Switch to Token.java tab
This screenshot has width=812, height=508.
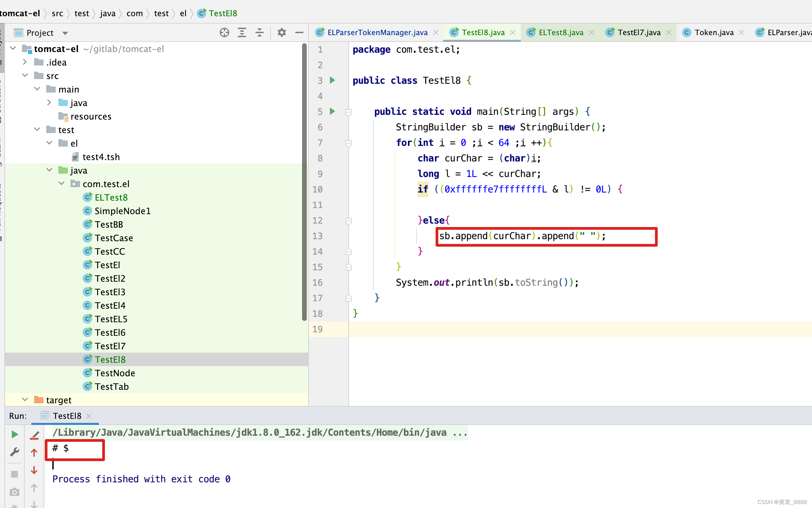tap(714, 32)
